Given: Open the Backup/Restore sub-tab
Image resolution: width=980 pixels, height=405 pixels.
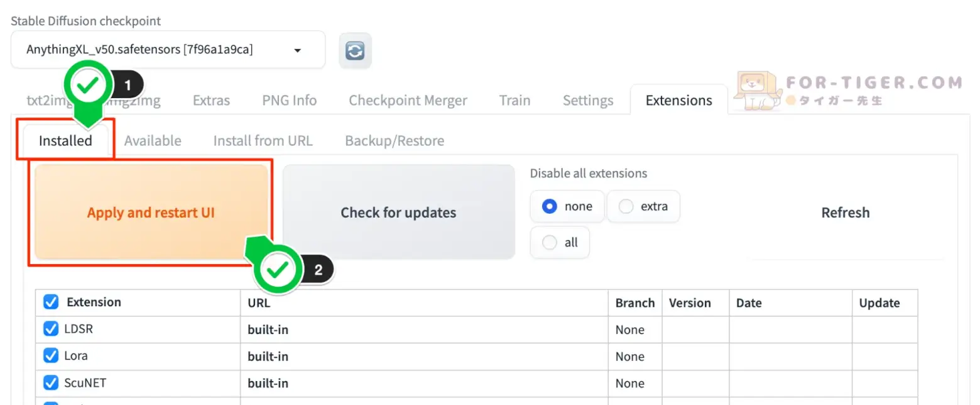Looking at the screenshot, I should click(395, 141).
